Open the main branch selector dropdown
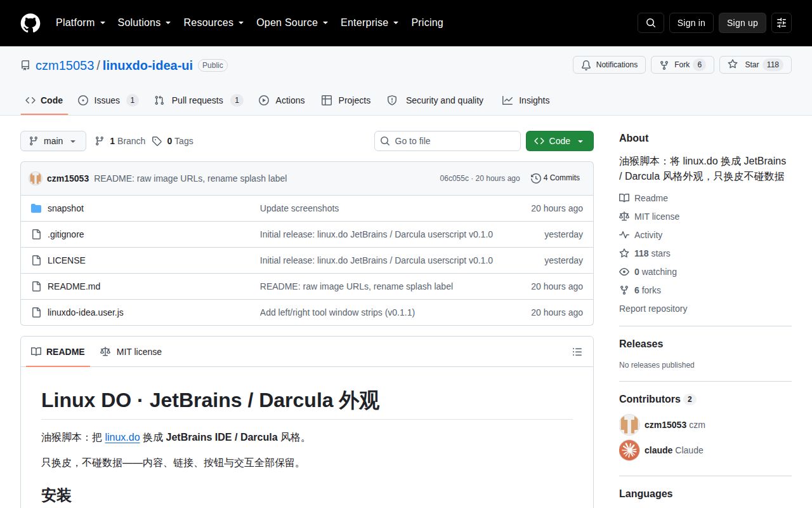Viewport: 812px width, 508px height. [53, 141]
